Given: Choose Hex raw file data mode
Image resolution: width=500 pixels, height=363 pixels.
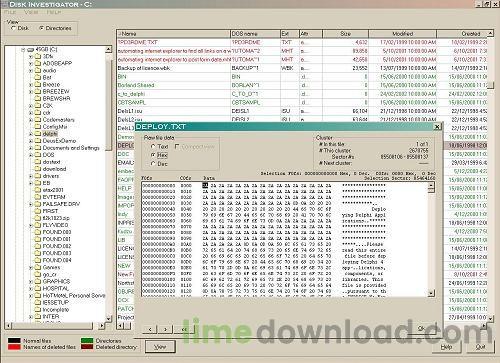Looking at the screenshot, I should [153, 155].
